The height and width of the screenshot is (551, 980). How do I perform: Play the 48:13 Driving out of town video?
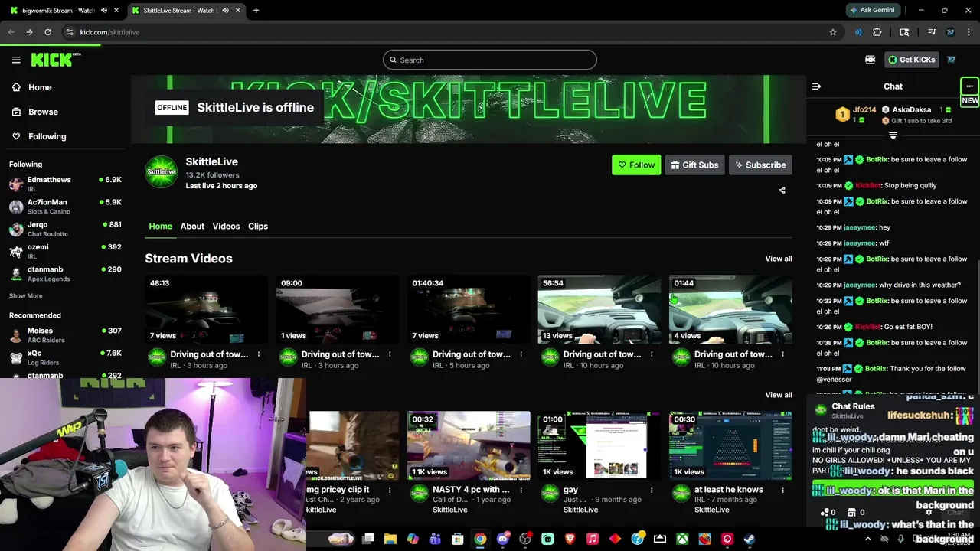click(x=206, y=309)
